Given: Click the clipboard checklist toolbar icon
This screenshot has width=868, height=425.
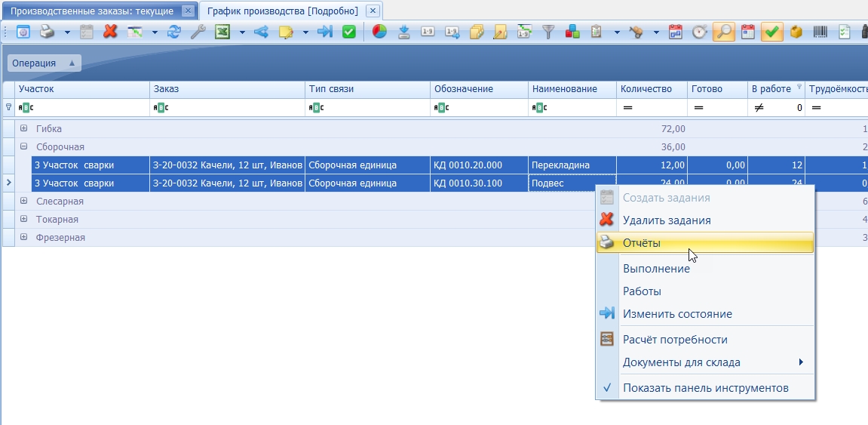Looking at the screenshot, I should coord(597,32).
